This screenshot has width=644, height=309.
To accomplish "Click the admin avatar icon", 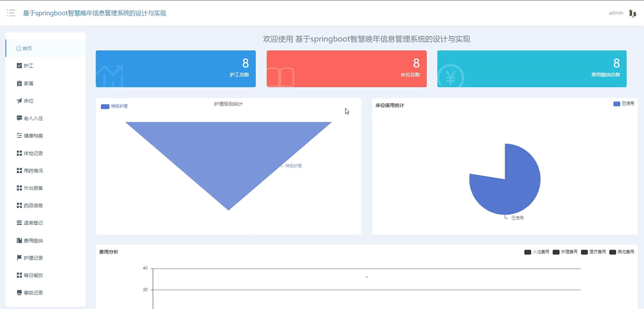I will (633, 13).
